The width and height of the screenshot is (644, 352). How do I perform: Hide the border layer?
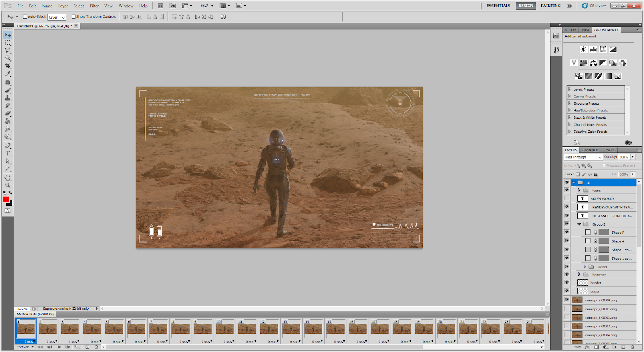(x=567, y=282)
